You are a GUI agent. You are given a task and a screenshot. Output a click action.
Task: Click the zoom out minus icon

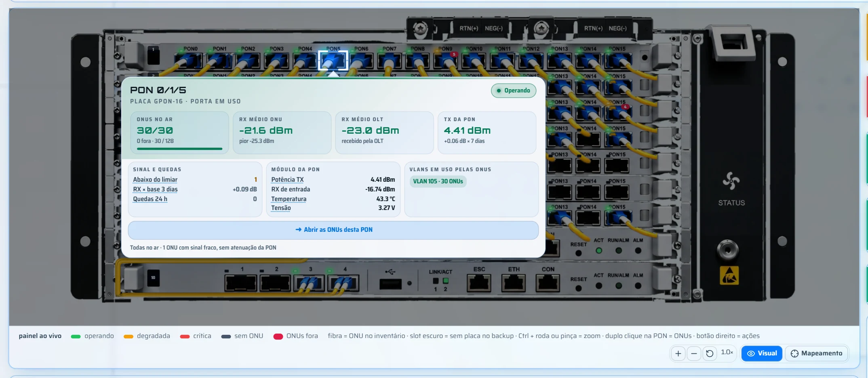[694, 354]
